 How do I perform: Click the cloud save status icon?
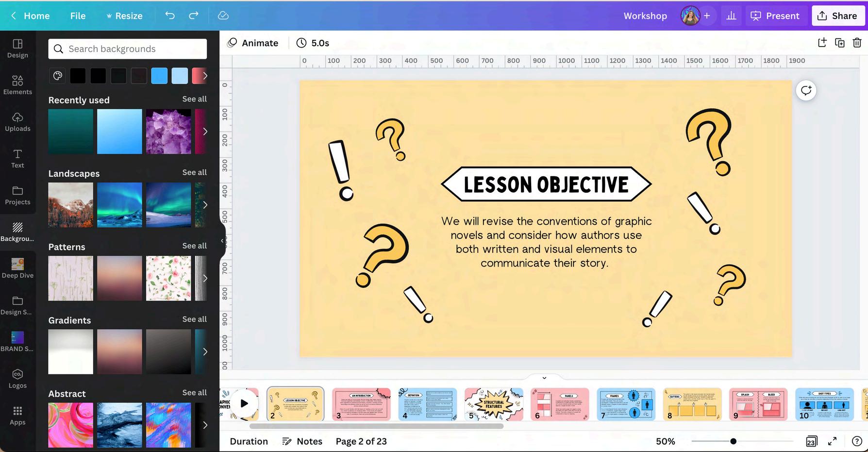click(x=223, y=16)
